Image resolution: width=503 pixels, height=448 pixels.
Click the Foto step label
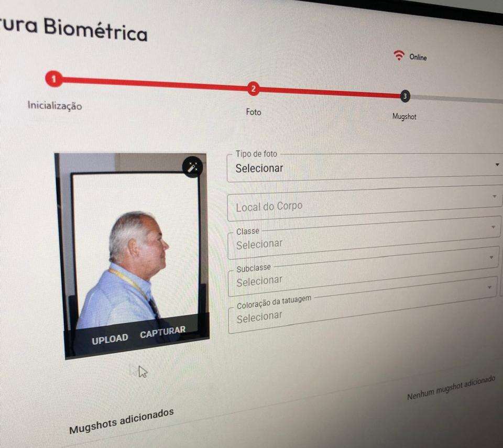click(254, 112)
